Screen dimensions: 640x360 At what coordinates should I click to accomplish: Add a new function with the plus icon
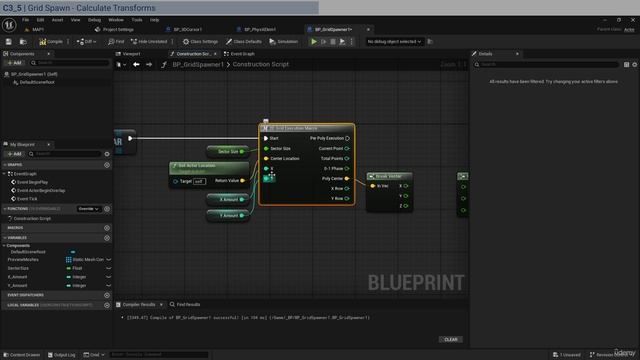tap(107, 209)
